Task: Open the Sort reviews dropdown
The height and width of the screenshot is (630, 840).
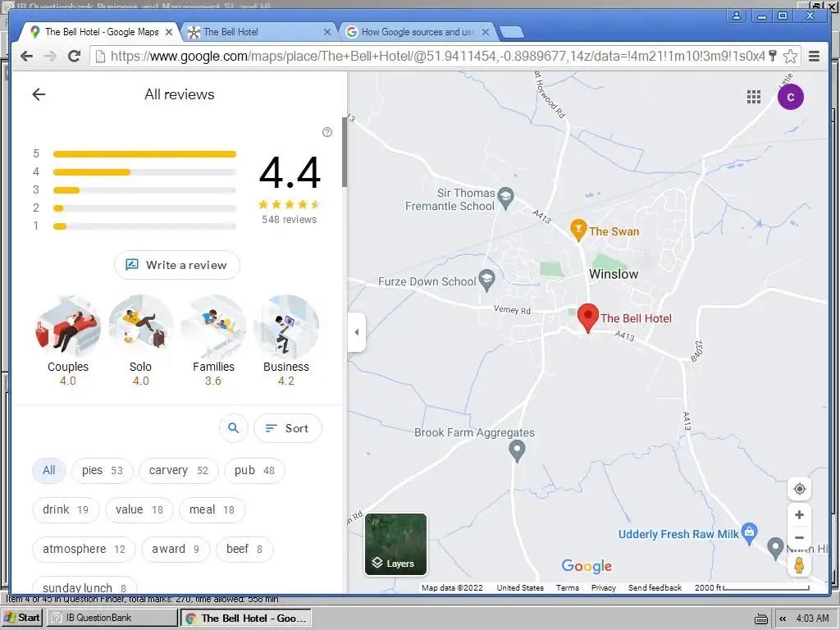Action: coord(288,428)
